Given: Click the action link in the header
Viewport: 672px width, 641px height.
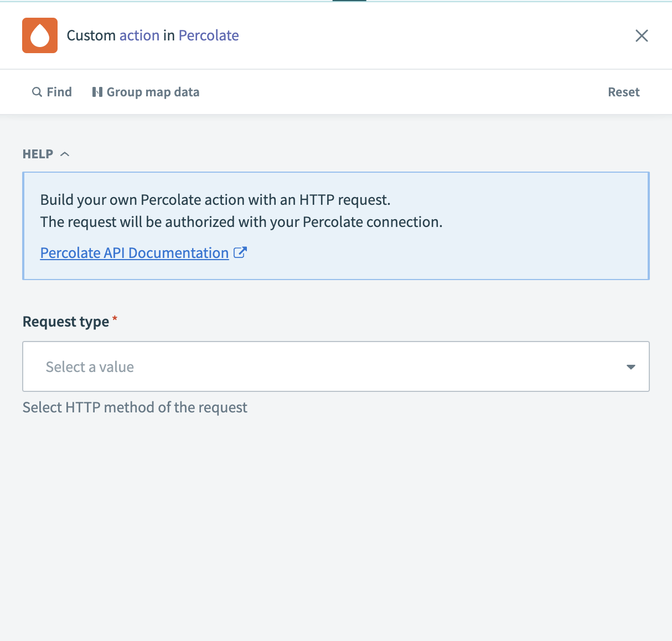Looking at the screenshot, I should point(139,35).
